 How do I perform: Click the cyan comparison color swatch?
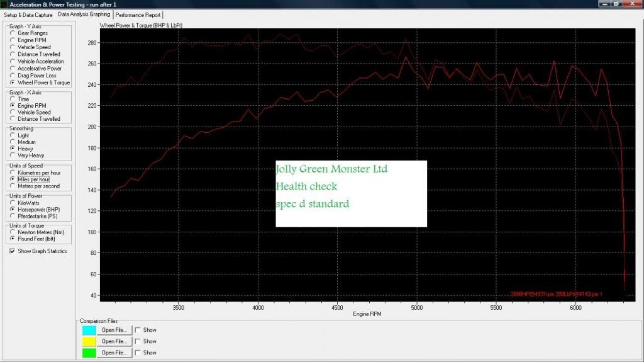click(x=89, y=330)
